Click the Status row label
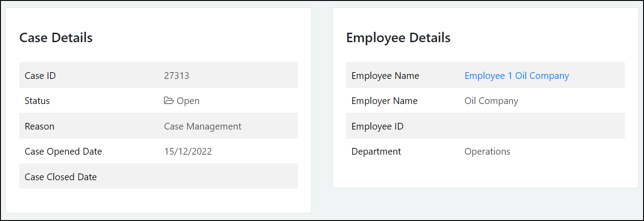This screenshot has height=221, width=644. (x=37, y=101)
